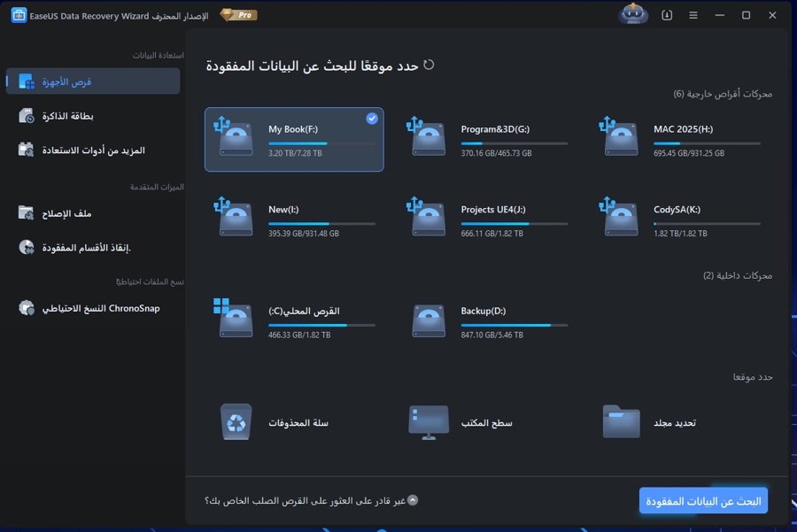Click the New(I:) drive name
The width and height of the screenshot is (797, 532).
pos(283,209)
